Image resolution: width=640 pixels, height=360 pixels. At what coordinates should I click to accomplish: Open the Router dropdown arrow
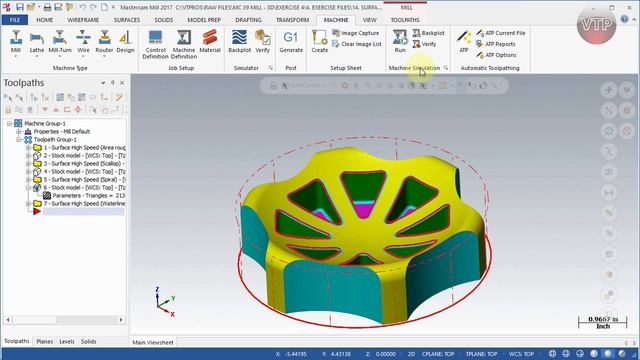(x=104, y=56)
